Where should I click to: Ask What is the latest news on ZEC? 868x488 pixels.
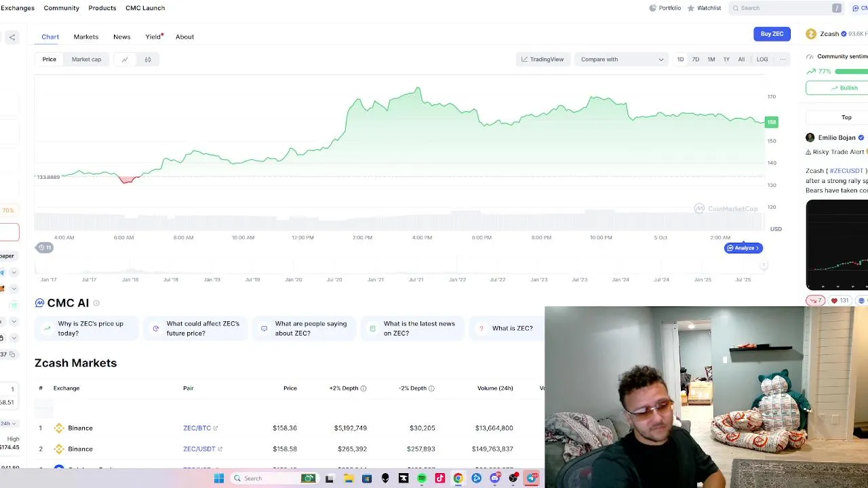tap(412, 329)
